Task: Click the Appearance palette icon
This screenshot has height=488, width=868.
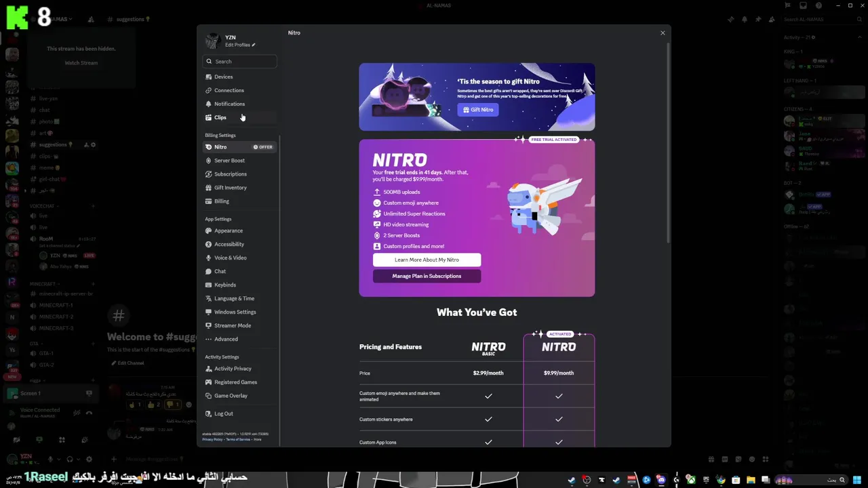Action: (208, 230)
